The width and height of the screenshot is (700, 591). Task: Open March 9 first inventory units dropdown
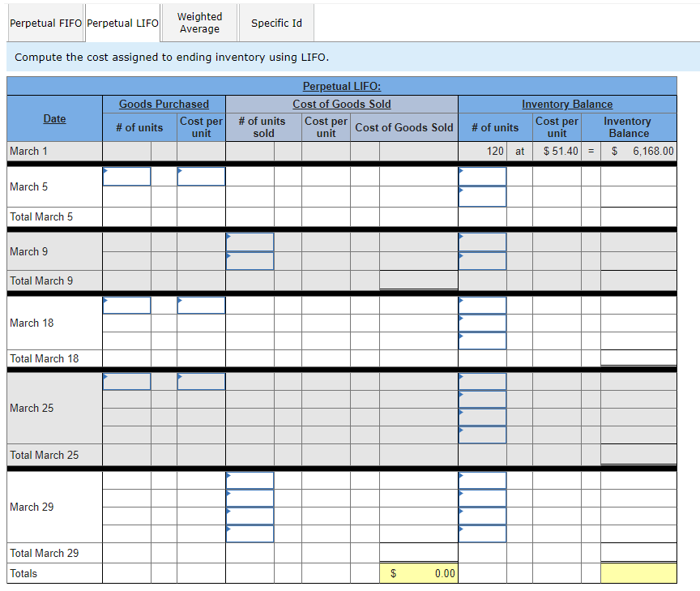[x=483, y=242]
